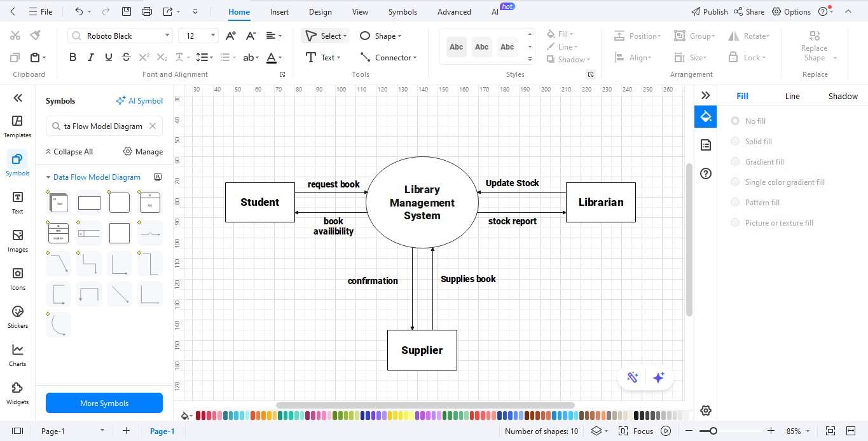This screenshot has height=441, width=868.
Task: Select the No fill radio option
Action: [x=735, y=121]
